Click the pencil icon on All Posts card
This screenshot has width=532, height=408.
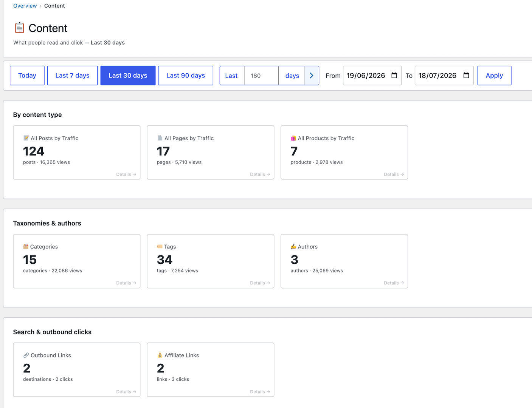click(x=26, y=138)
